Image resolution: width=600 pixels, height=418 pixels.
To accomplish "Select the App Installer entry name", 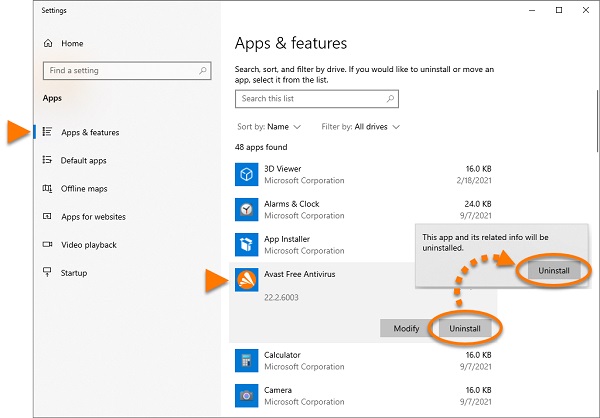I will pos(287,239).
